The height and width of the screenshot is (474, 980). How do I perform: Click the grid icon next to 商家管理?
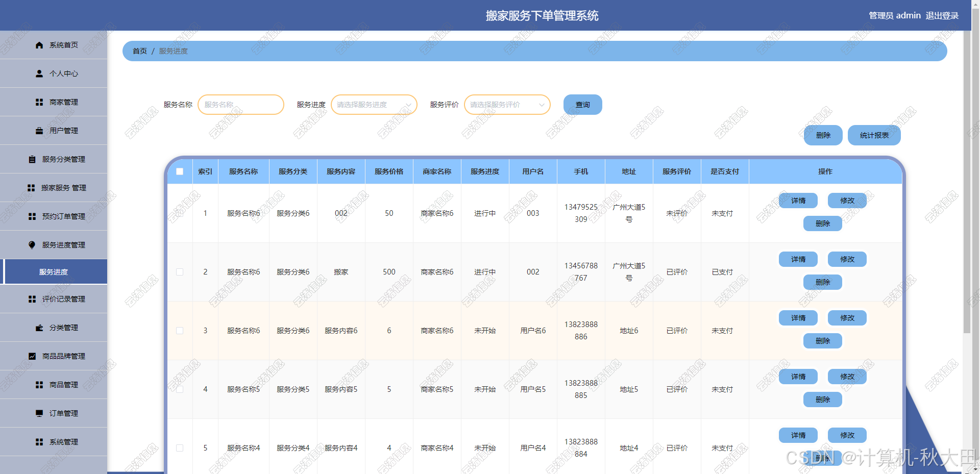point(39,103)
